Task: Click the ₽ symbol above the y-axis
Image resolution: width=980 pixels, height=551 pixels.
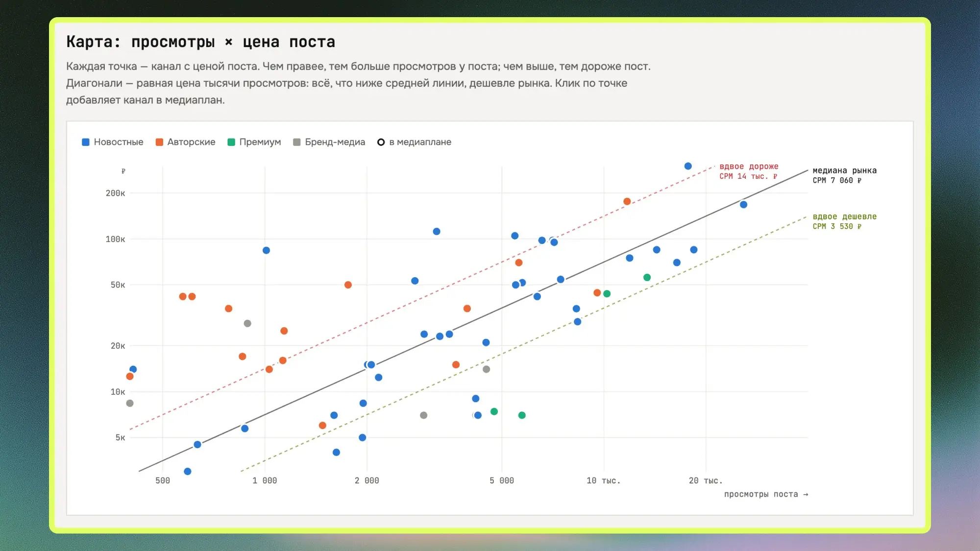Action: coord(123,171)
